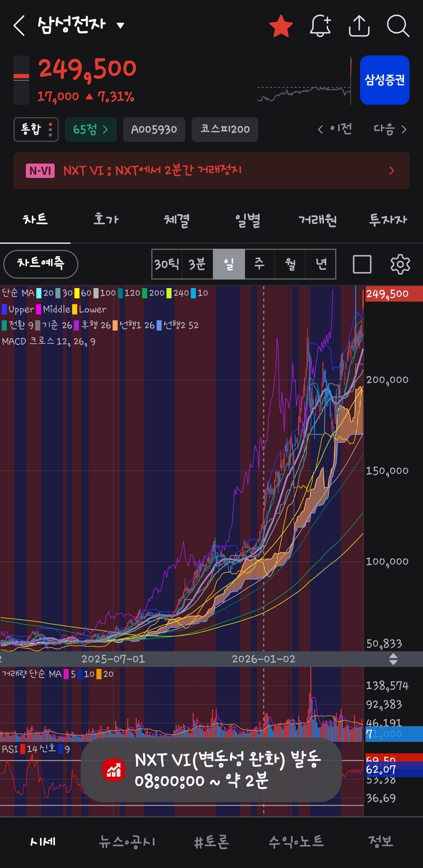Open the 시세 bottom tab
423x868 pixels.
pyautogui.click(x=43, y=842)
